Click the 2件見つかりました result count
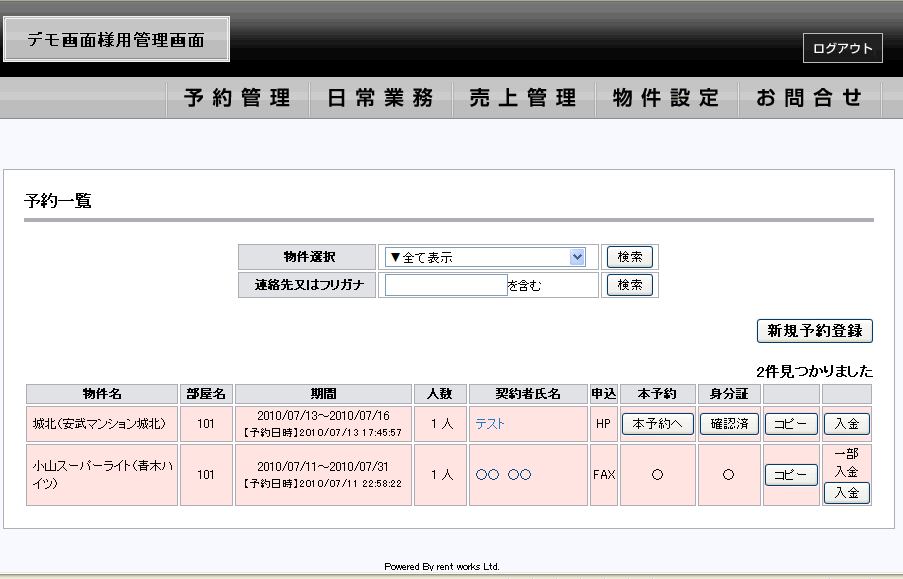Image resolution: width=903 pixels, height=579 pixels. [814, 372]
